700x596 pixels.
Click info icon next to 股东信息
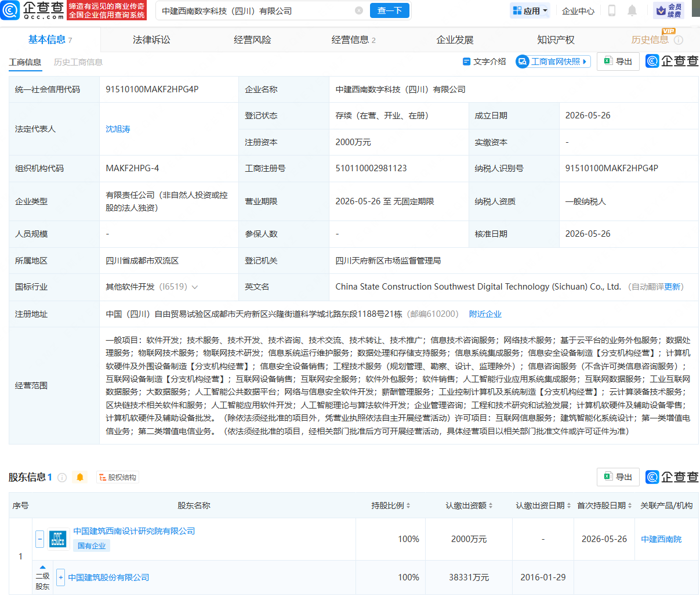(x=62, y=478)
